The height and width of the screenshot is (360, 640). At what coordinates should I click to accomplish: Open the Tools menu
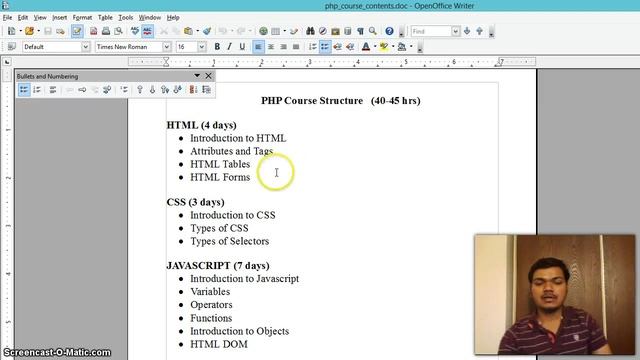pyautogui.click(x=126, y=18)
